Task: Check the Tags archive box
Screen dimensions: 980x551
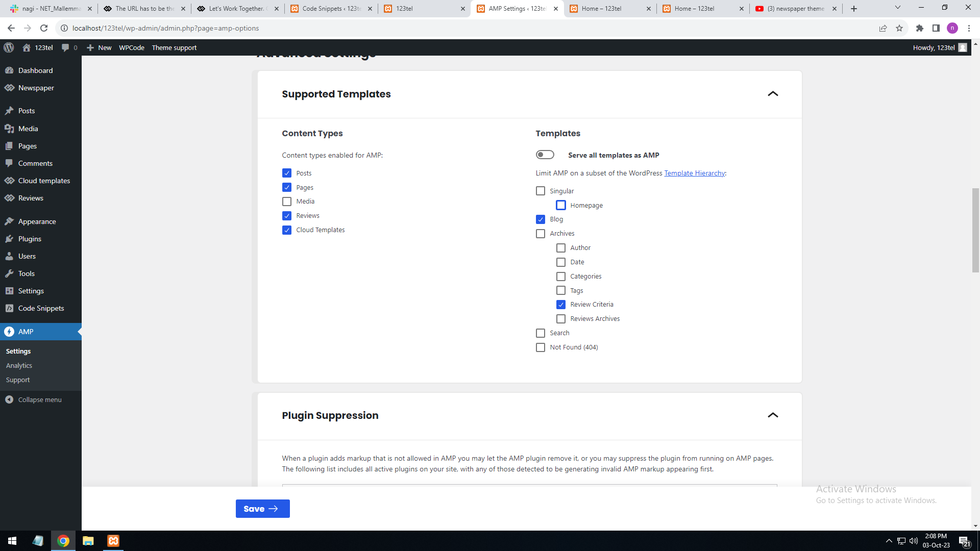Action: pyautogui.click(x=561, y=290)
